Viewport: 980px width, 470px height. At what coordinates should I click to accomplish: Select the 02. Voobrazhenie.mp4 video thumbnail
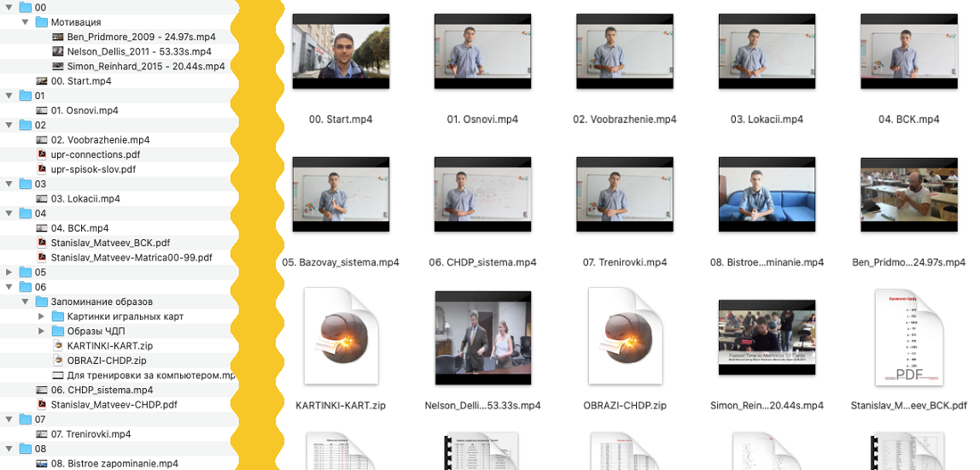[625, 51]
